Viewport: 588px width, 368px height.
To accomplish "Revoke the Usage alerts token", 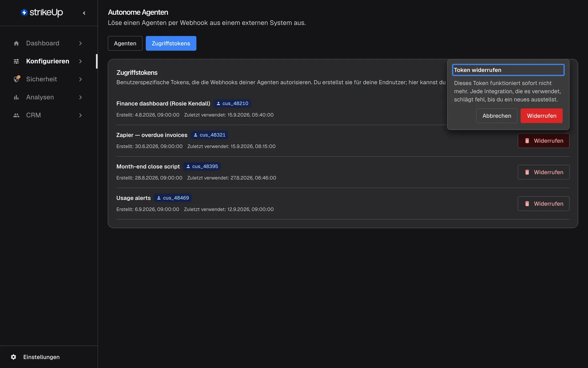I will [x=544, y=203].
